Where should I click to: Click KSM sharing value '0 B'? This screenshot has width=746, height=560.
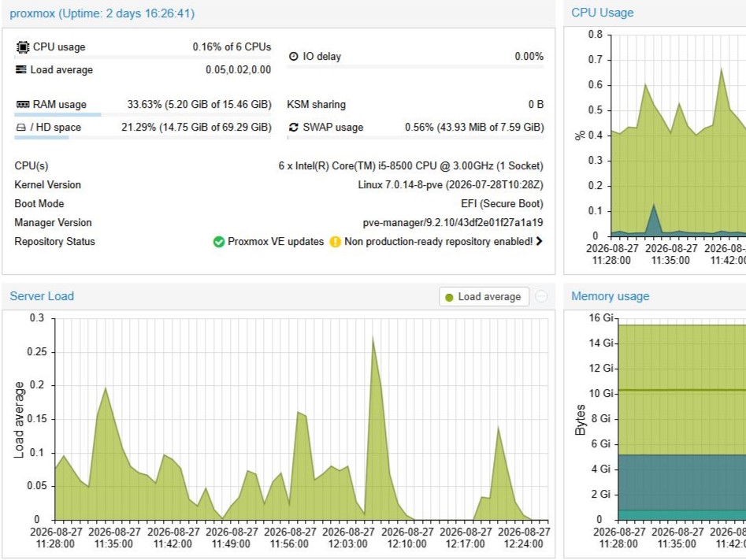coord(536,104)
